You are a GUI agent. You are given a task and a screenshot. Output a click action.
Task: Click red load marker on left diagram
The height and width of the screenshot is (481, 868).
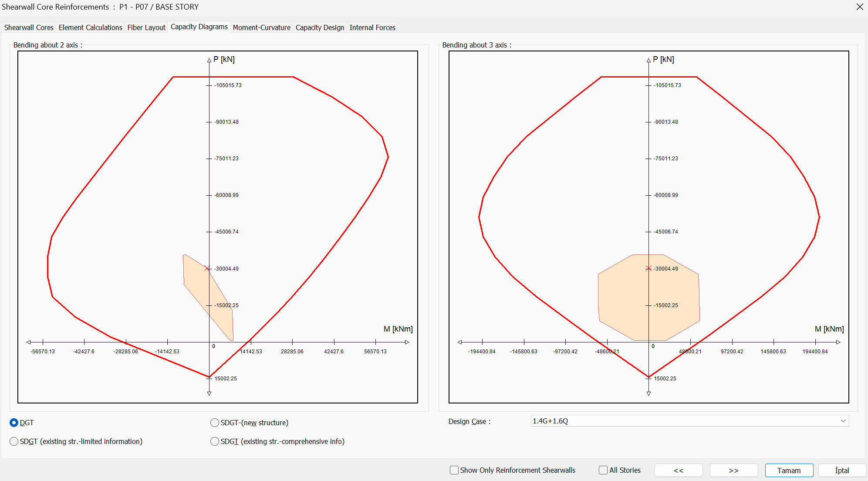[x=207, y=268]
